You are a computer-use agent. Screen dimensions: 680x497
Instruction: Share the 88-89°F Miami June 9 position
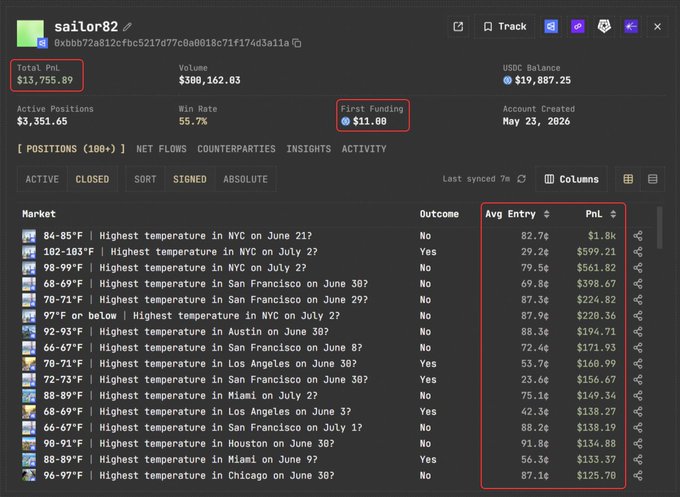tap(638, 460)
